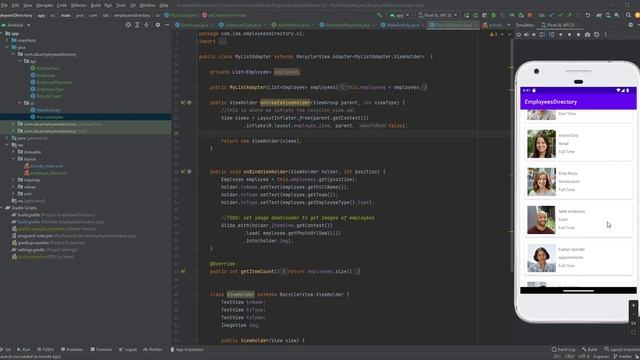
Task: Open the hidden editor tabs dropdown arrow
Action: click(x=509, y=25)
